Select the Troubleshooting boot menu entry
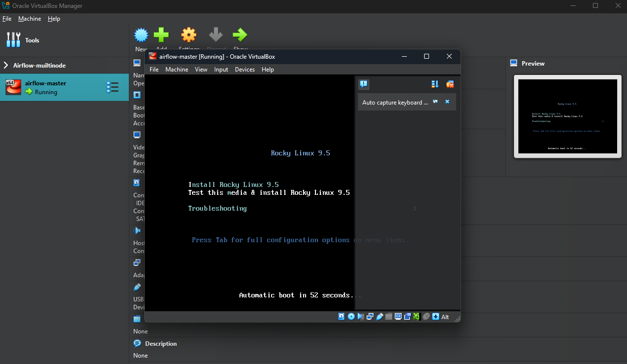Viewport: 627px width, 364px height. pos(217,209)
